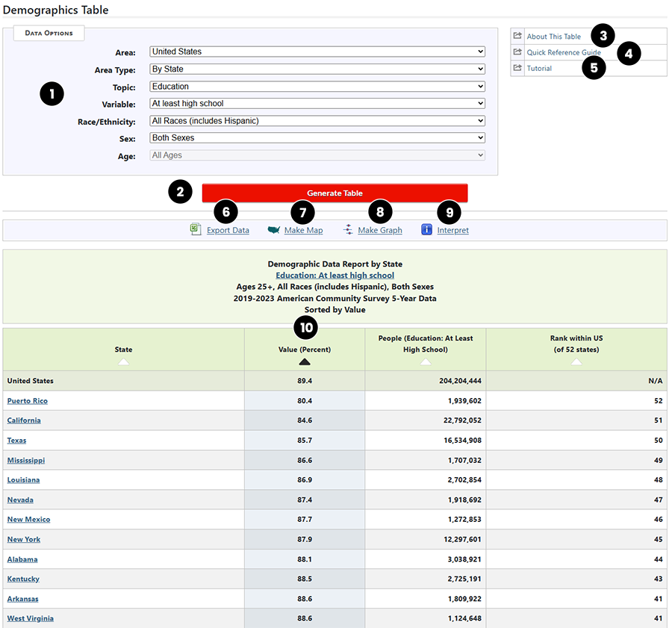Open the Tutorial link

click(541, 68)
